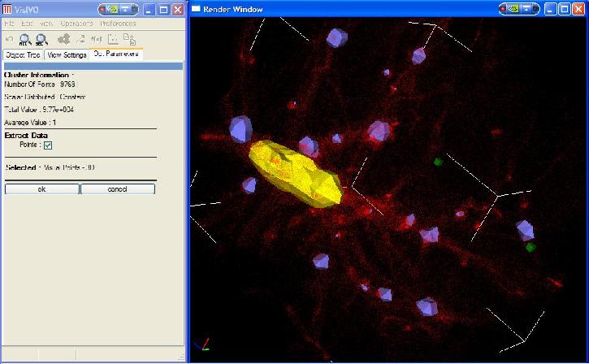Confirm with the ok button
This screenshot has width=589, height=364.
[42, 189]
